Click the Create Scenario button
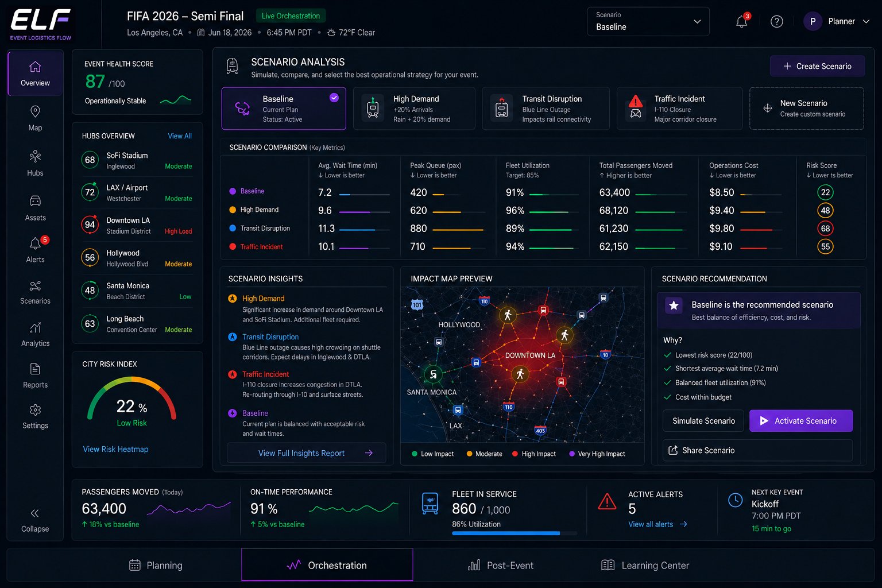882x588 pixels. (x=817, y=66)
